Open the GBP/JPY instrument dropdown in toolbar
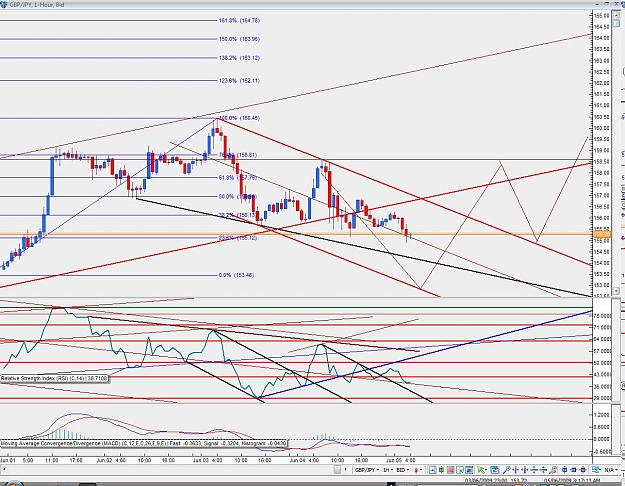Screen dimensions: 625x486 point(368,470)
